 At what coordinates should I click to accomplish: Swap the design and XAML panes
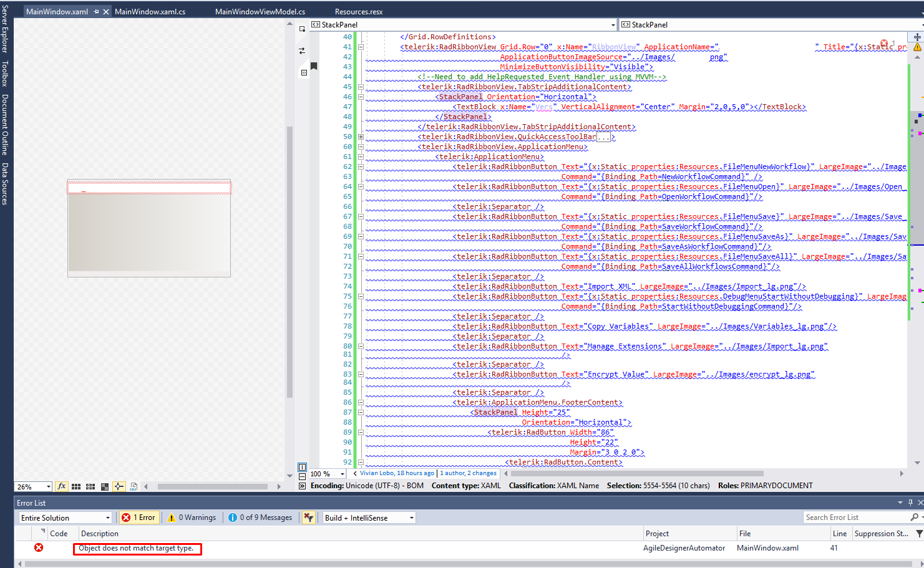[x=302, y=51]
